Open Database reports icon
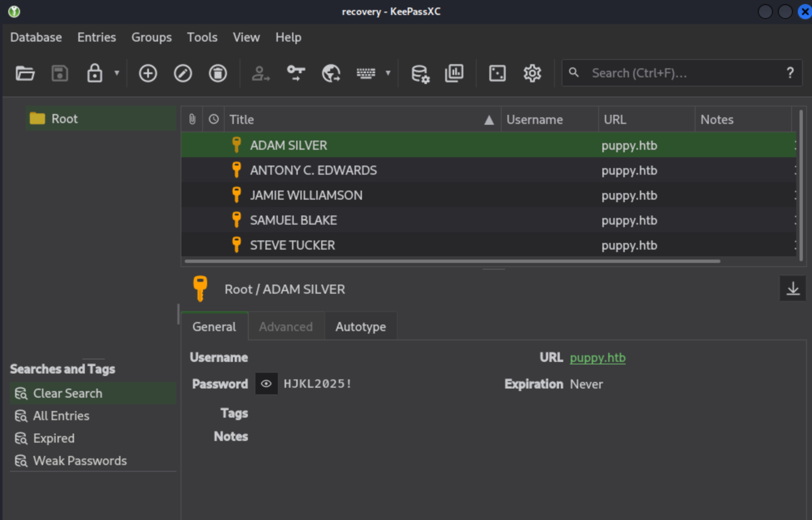The height and width of the screenshot is (520, 812). [x=454, y=74]
